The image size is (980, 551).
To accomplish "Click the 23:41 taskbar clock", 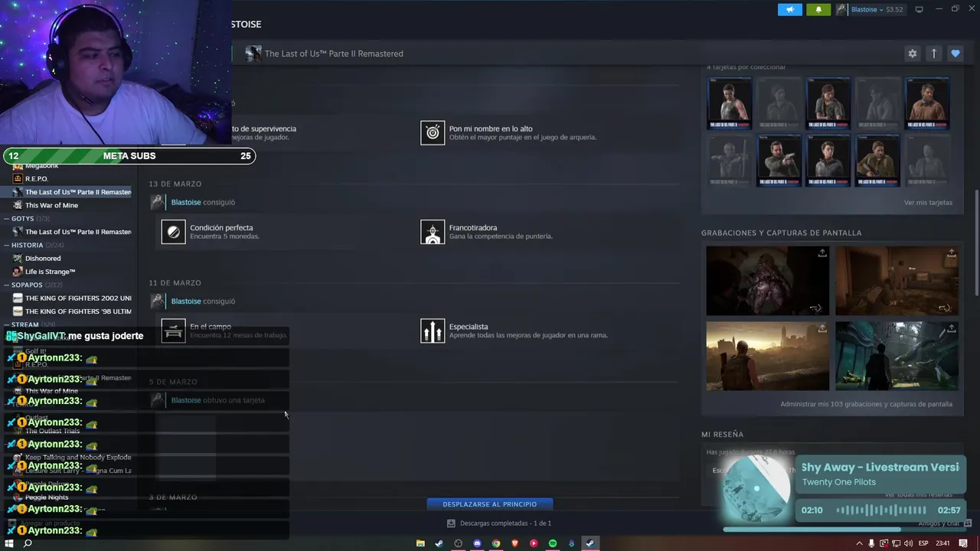I will [x=942, y=543].
